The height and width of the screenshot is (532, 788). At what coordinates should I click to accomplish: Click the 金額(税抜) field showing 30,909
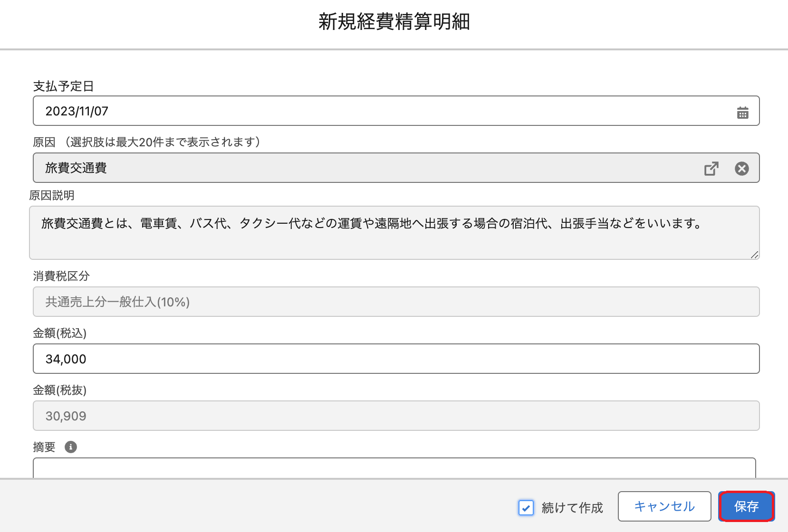[x=396, y=416]
